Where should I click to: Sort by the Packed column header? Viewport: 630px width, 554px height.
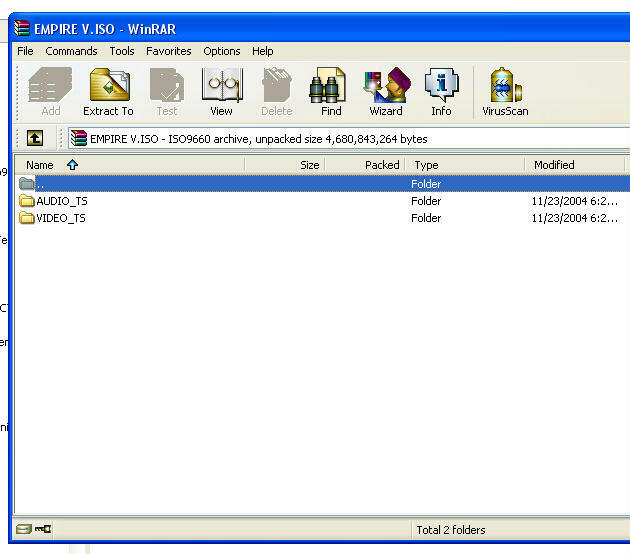click(x=365, y=165)
